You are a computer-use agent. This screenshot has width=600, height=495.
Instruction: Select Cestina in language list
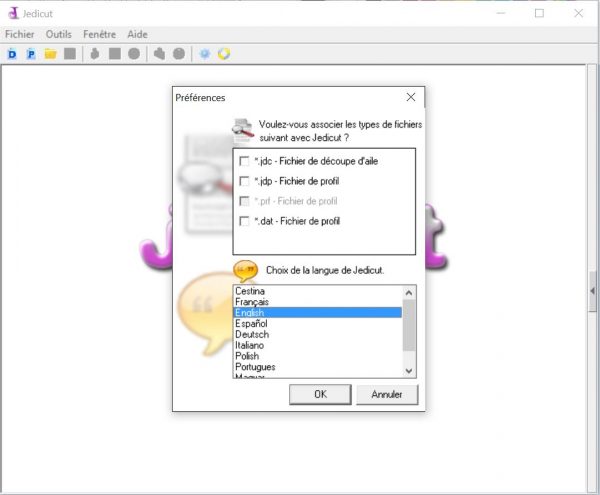(318, 291)
